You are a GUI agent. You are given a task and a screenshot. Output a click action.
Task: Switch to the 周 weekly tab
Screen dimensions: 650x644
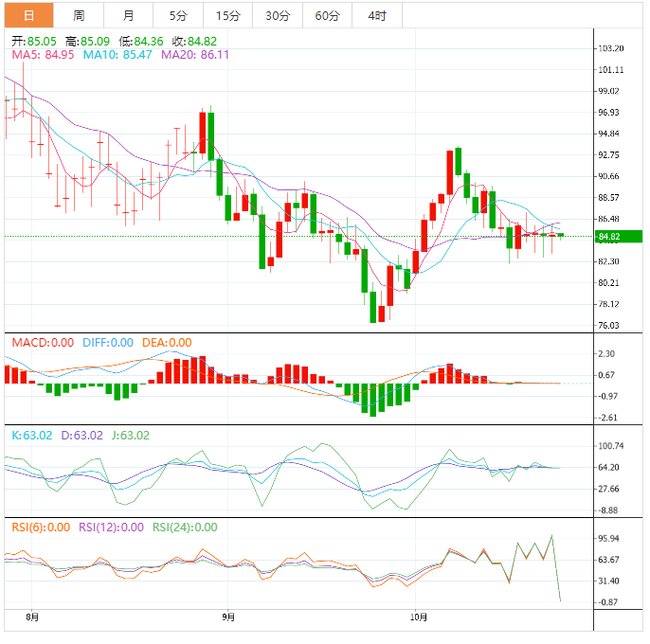(x=79, y=15)
